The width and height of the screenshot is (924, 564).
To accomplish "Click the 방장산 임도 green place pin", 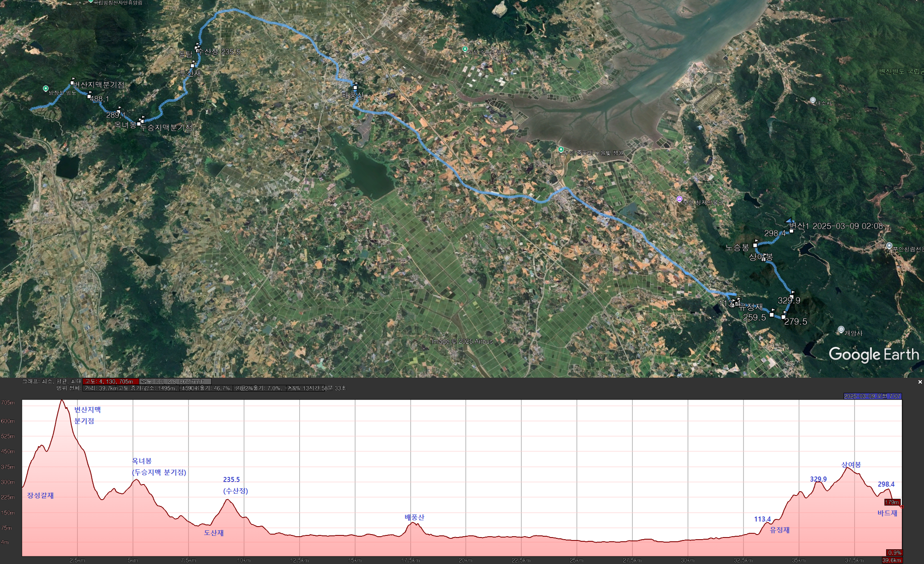I will pyautogui.click(x=46, y=89).
